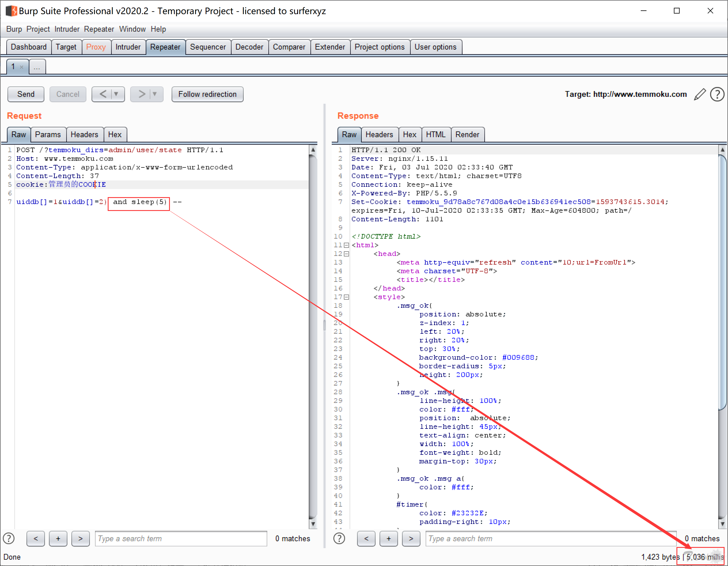Go to next request history arrow

(142, 95)
